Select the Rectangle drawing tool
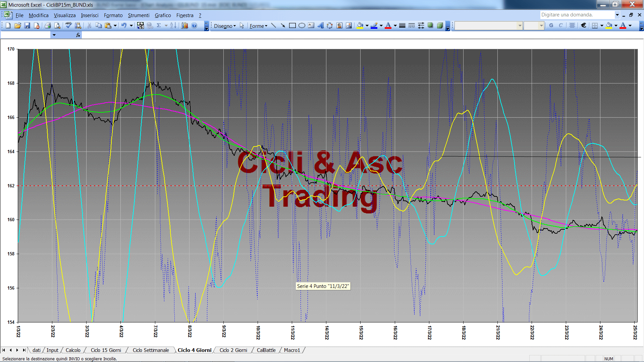 click(292, 26)
